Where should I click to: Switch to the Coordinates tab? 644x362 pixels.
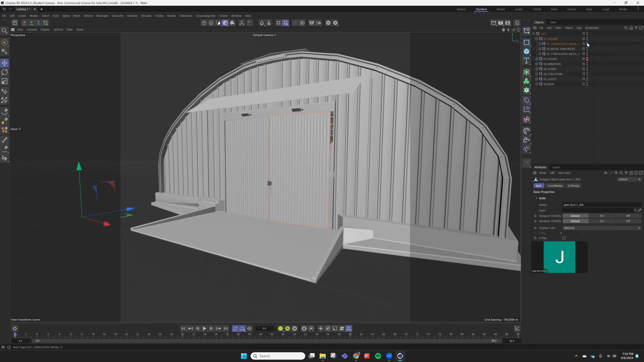tap(555, 186)
